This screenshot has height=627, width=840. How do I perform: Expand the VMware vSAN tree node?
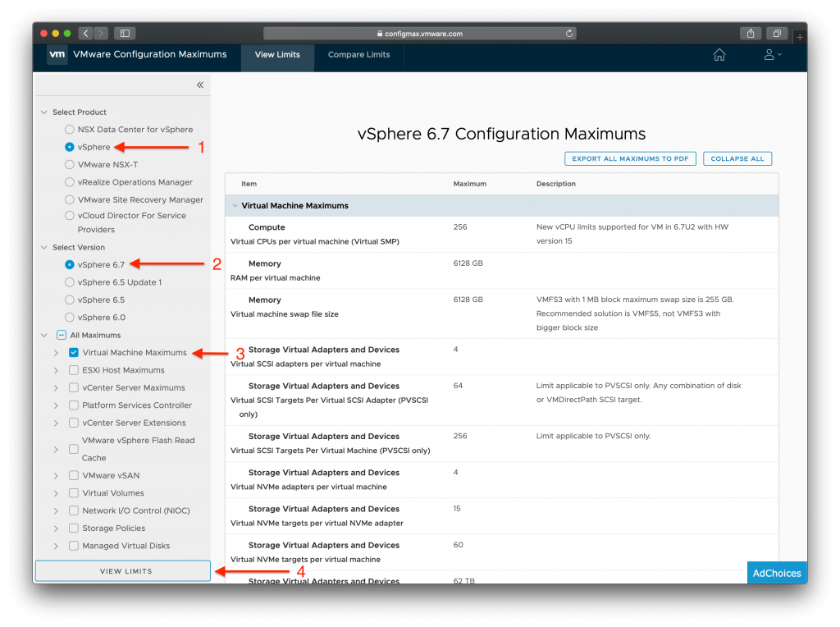tap(56, 475)
